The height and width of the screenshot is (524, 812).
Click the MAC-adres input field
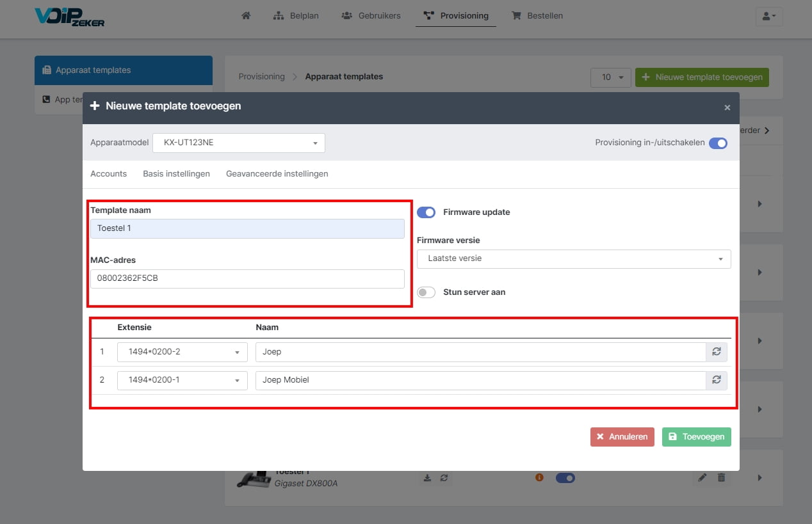247,278
